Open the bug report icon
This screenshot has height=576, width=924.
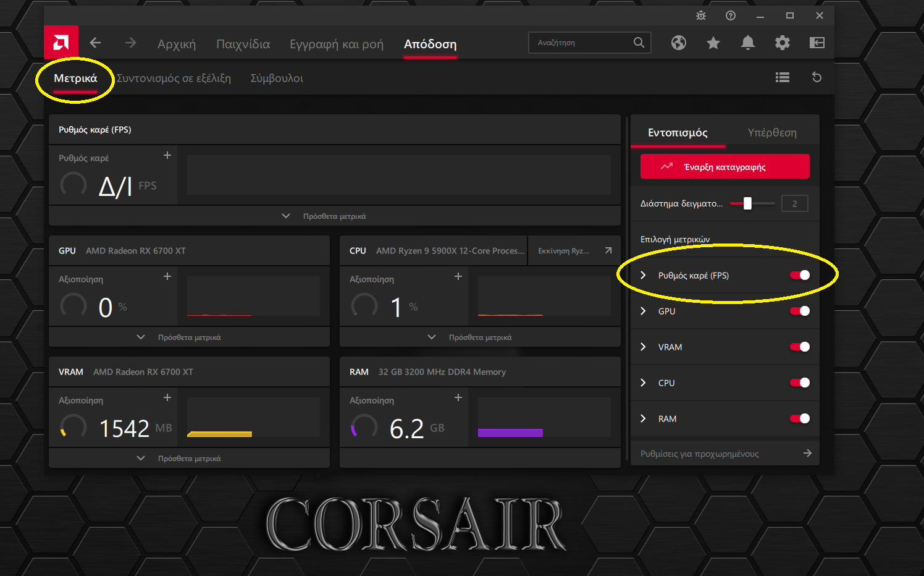point(701,15)
